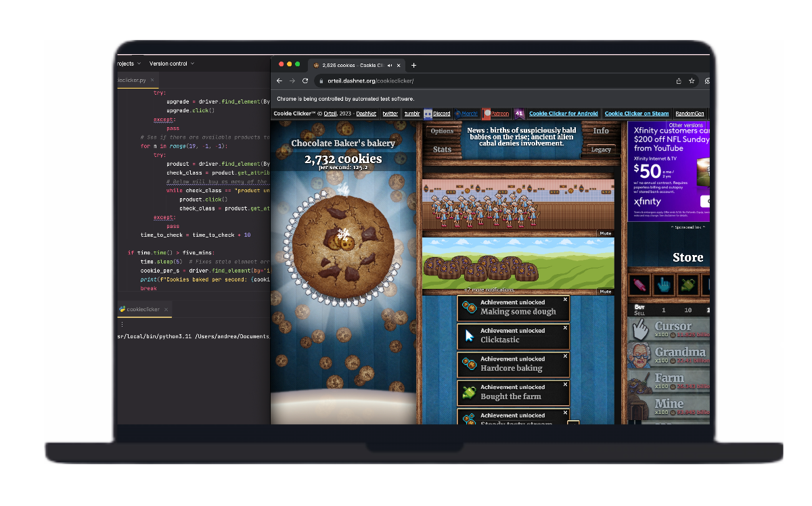The image size is (812, 506).
Task: Select the cookieclicker run tab in PyCharm
Action: pos(143,309)
